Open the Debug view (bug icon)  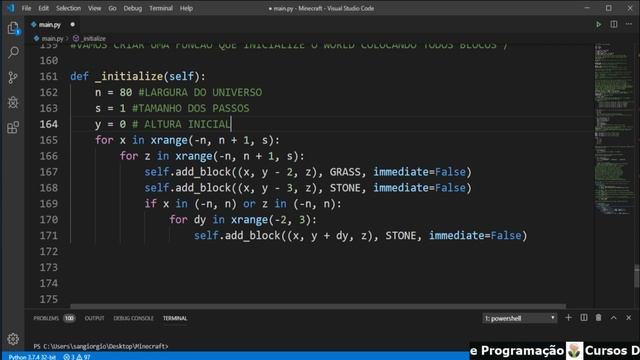[x=13, y=102]
